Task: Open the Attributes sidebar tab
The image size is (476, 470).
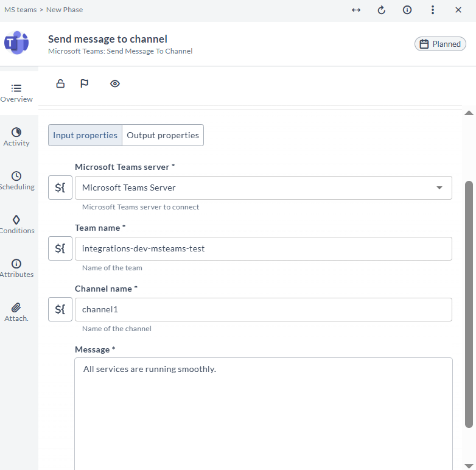Action: (16, 268)
